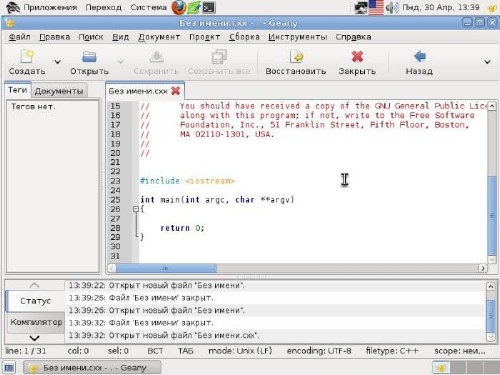Screen dimensions: 500x375
Task: Open the toolbar overflow arrow at right
Action: [487, 62]
